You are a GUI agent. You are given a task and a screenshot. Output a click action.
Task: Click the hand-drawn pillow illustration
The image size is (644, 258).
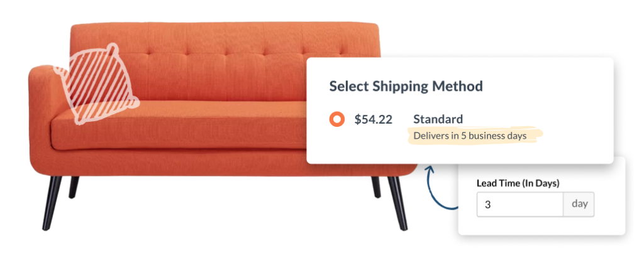[x=97, y=84]
